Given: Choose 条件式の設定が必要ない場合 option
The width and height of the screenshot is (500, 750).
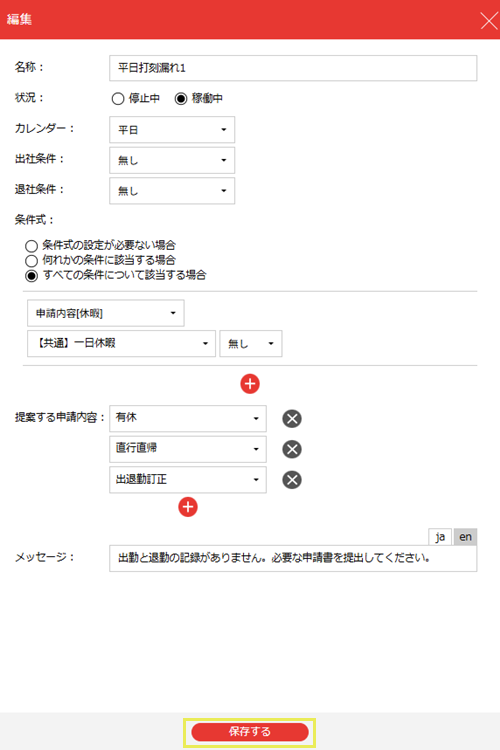Looking at the screenshot, I should click(x=32, y=246).
